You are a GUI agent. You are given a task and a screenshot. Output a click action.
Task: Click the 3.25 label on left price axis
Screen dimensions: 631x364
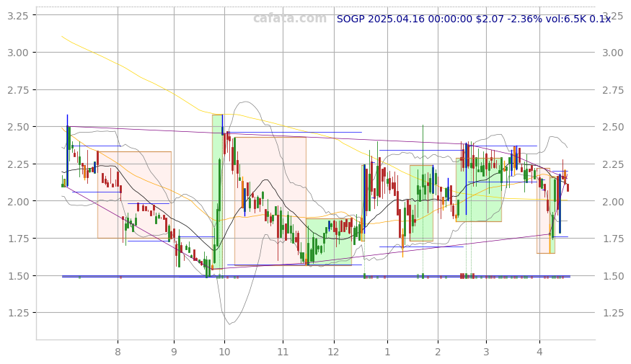18,16
